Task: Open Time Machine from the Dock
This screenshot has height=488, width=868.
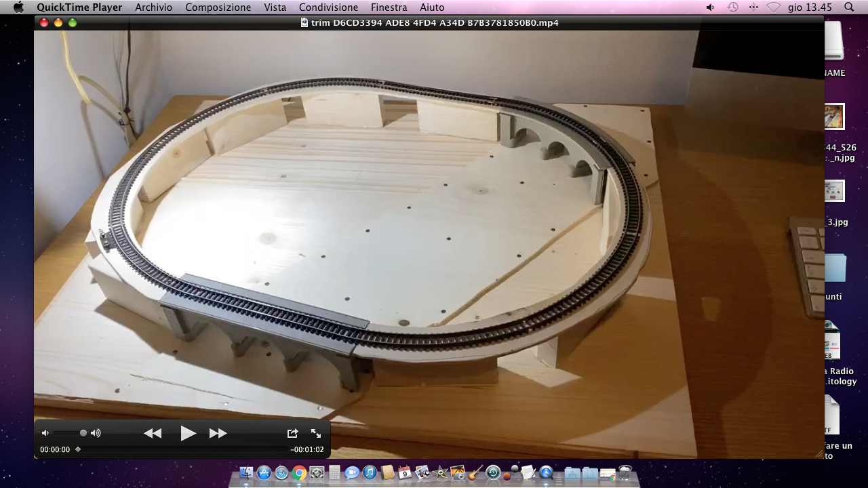Action: point(493,472)
